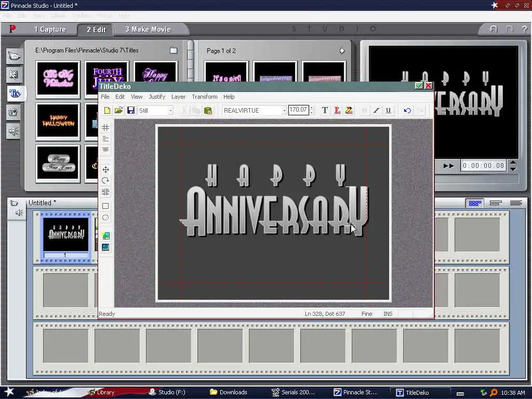Screen dimensions: 532x399
Task: Open the Layer menu
Action: [x=179, y=97]
